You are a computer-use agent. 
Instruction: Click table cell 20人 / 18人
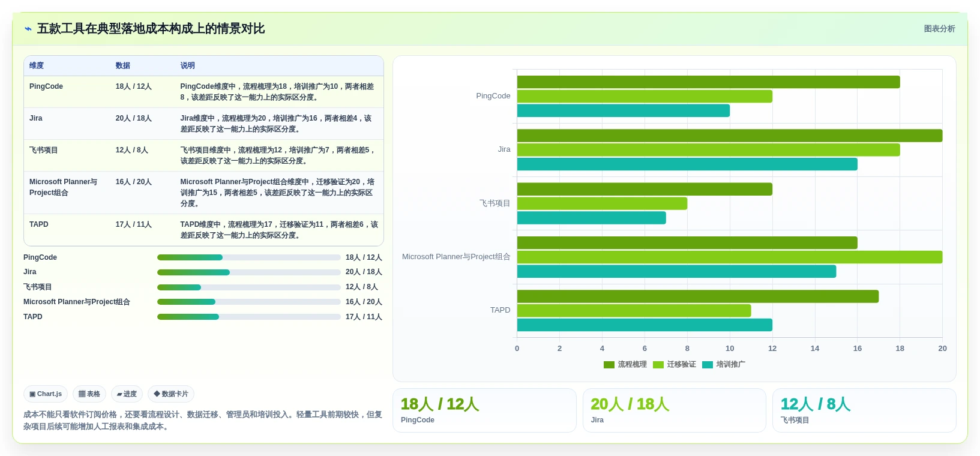(133, 118)
